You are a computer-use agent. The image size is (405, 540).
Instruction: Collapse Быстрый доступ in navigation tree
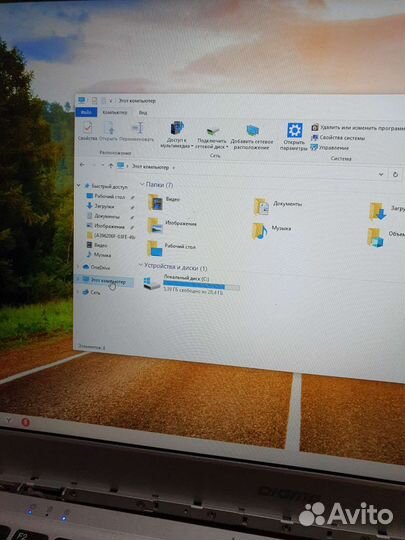coord(79,185)
